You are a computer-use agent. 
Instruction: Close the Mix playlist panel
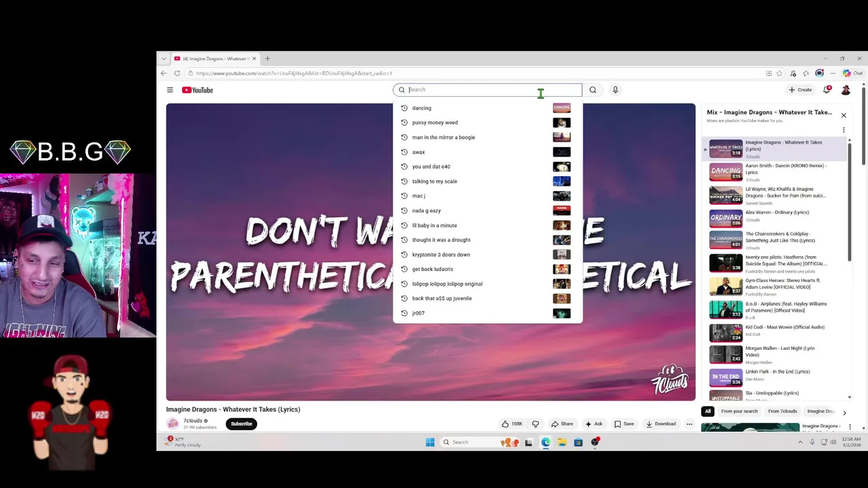pos(844,115)
